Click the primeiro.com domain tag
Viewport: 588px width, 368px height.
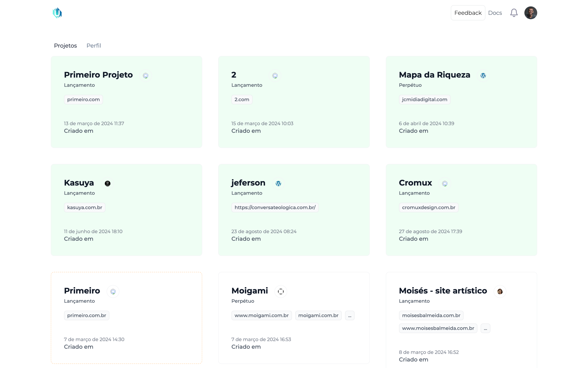(83, 99)
